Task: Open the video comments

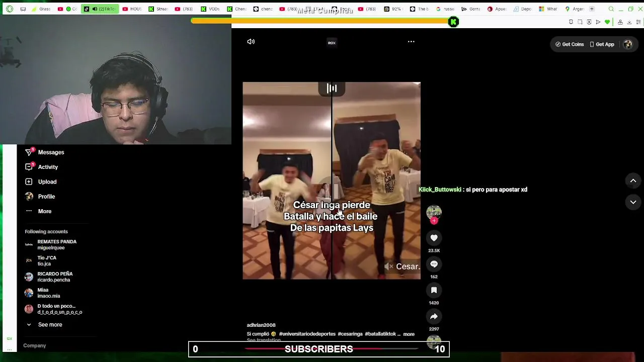Action: pos(434,264)
